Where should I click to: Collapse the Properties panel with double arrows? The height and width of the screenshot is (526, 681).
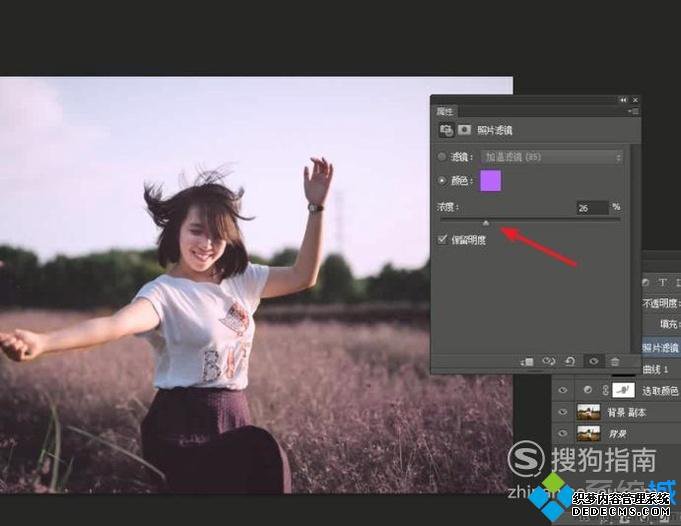pos(624,100)
